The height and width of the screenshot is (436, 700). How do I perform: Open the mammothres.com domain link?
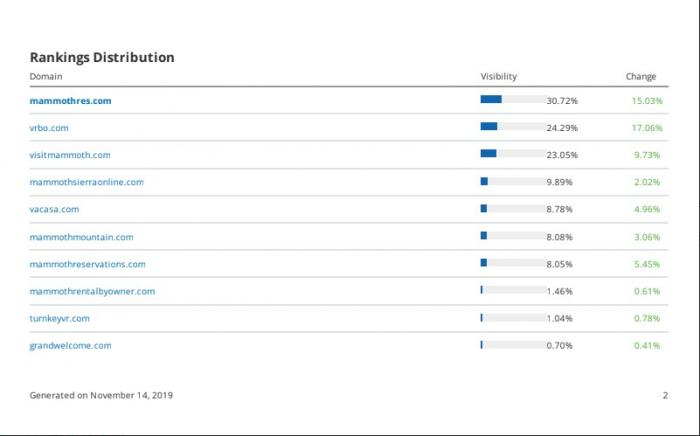coord(71,101)
